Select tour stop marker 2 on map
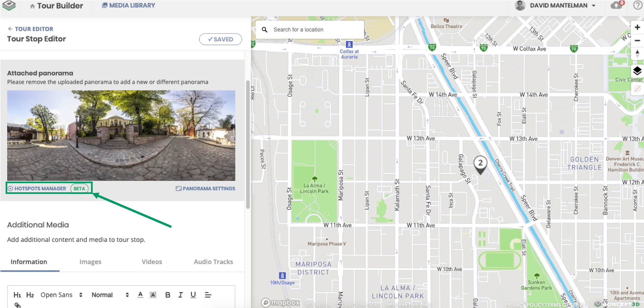Screen dimensions: 644x308 click(x=480, y=165)
